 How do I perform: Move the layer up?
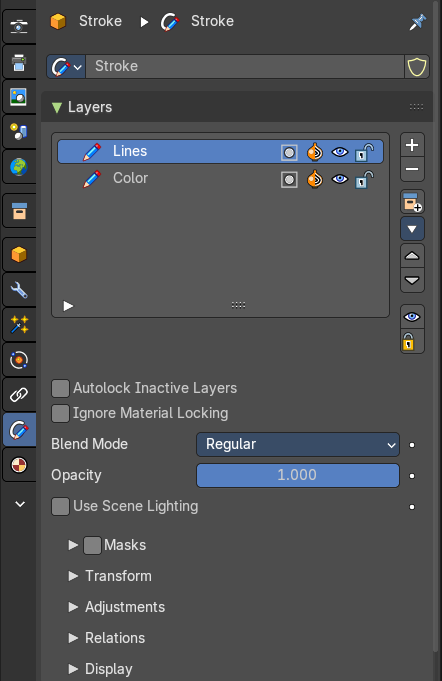(x=412, y=256)
